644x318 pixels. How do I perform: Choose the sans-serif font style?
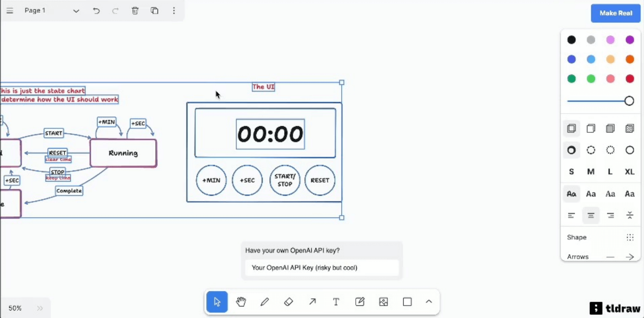tap(591, 194)
